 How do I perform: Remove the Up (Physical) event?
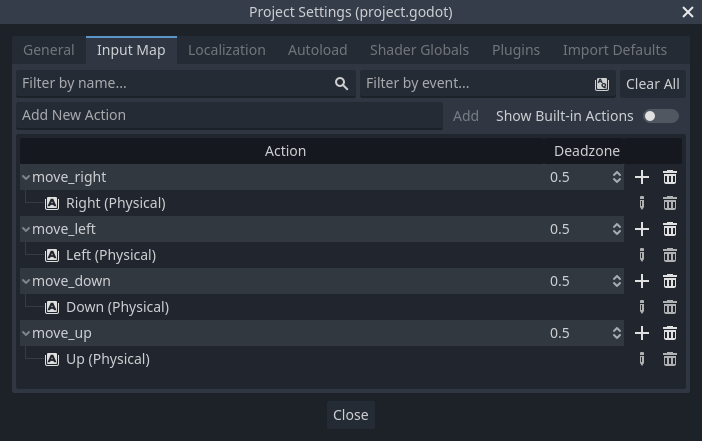click(x=670, y=359)
